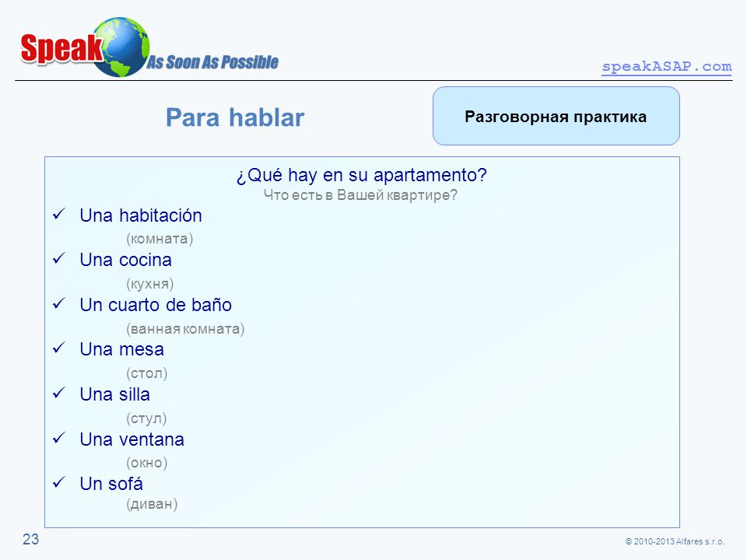The image size is (747, 560).
Task: Click the translation '(стол)'
Action: [x=147, y=373]
